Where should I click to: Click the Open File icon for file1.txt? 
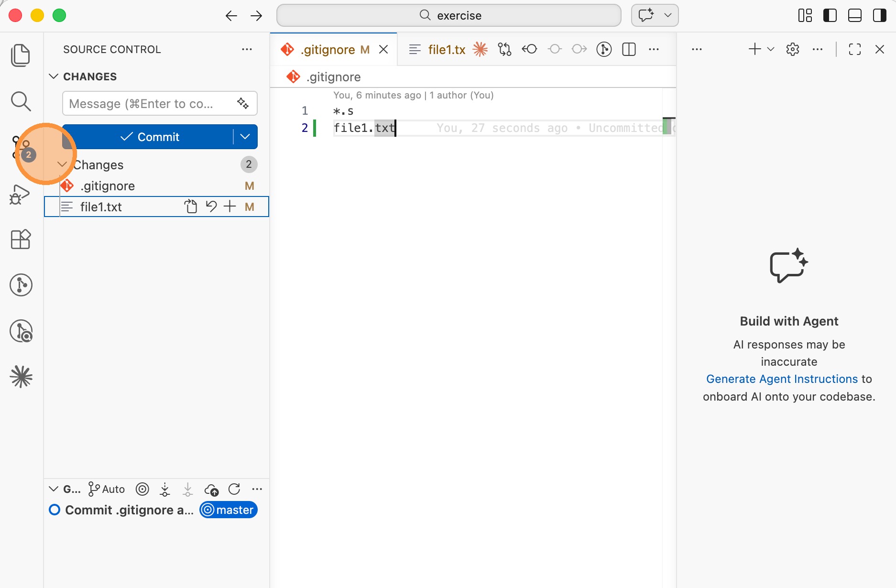191,207
